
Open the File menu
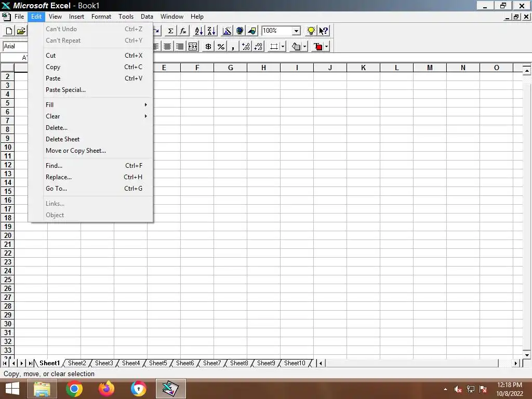19,17
